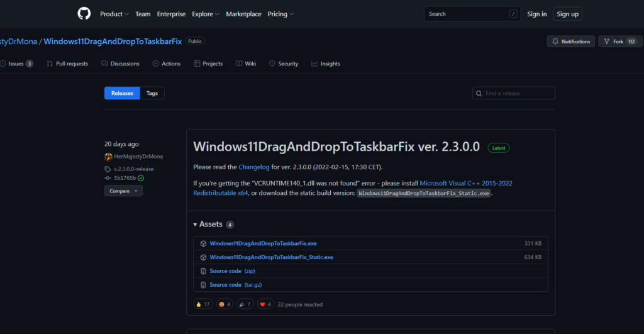The height and width of the screenshot is (334, 644).
Task: Open the commit 5b1765b link
Action: pyautogui.click(x=125, y=178)
